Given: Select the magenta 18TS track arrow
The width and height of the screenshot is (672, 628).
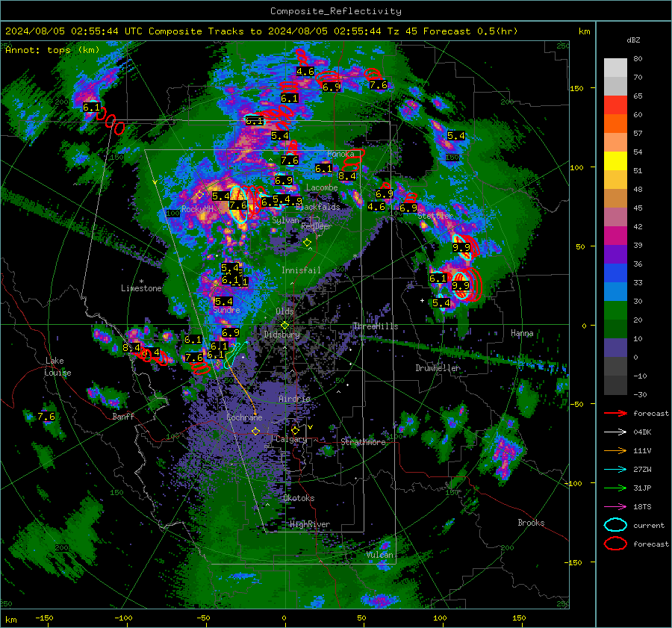Looking at the screenshot, I should coord(615,507).
